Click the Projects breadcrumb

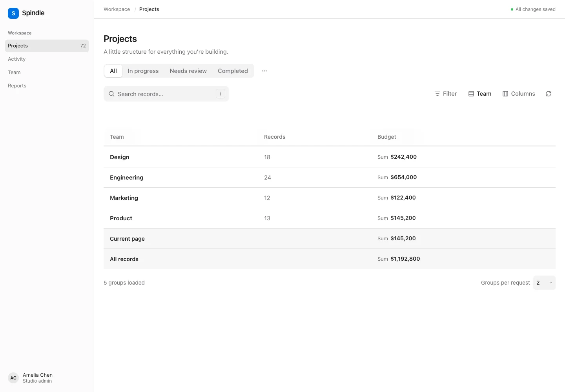click(149, 9)
